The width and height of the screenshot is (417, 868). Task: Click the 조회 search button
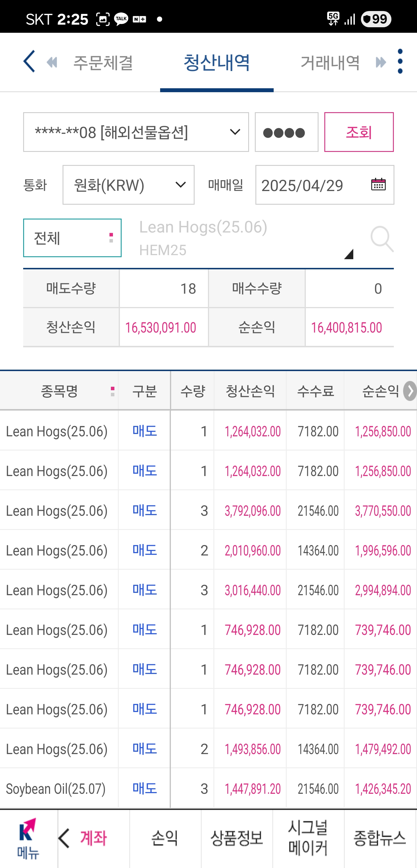[359, 132]
